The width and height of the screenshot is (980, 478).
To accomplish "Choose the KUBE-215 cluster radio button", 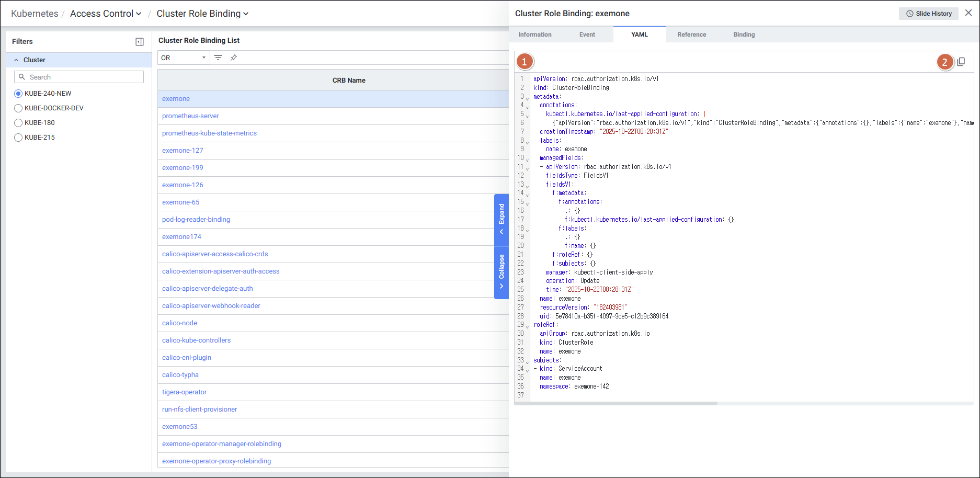I will click(x=18, y=138).
